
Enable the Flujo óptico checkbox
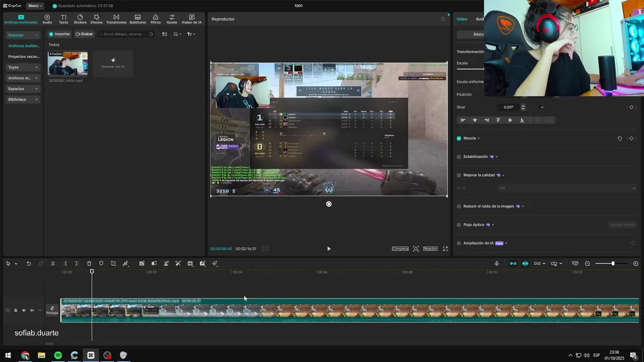click(459, 225)
